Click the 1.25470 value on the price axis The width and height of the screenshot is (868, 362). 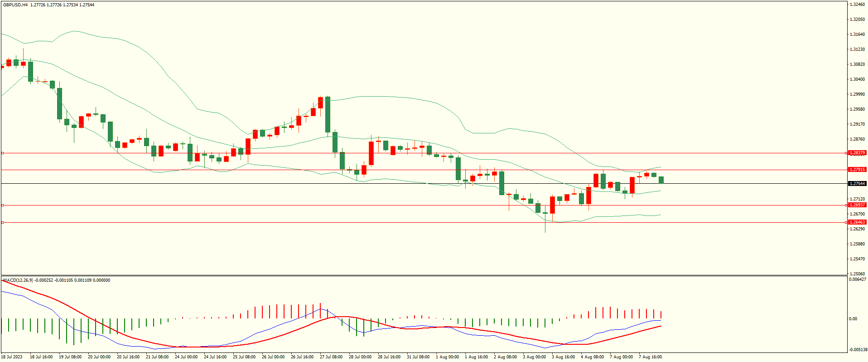pyautogui.click(x=858, y=259)
